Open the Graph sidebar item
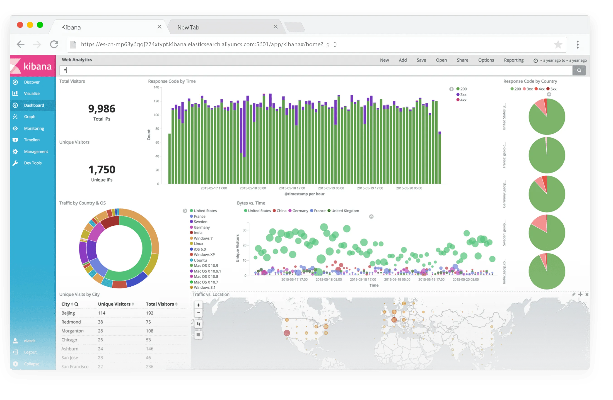This screenshot has width=613, height=400. click(30, 117)
